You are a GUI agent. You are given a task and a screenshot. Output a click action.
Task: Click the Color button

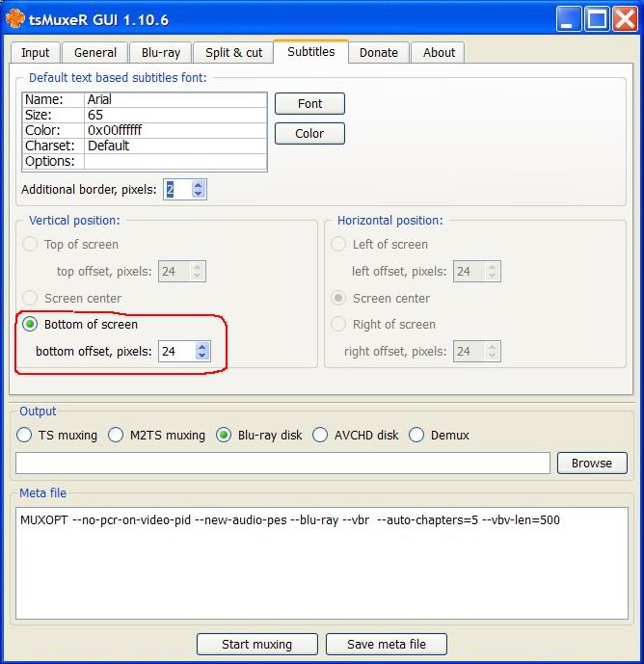[309, 133]
